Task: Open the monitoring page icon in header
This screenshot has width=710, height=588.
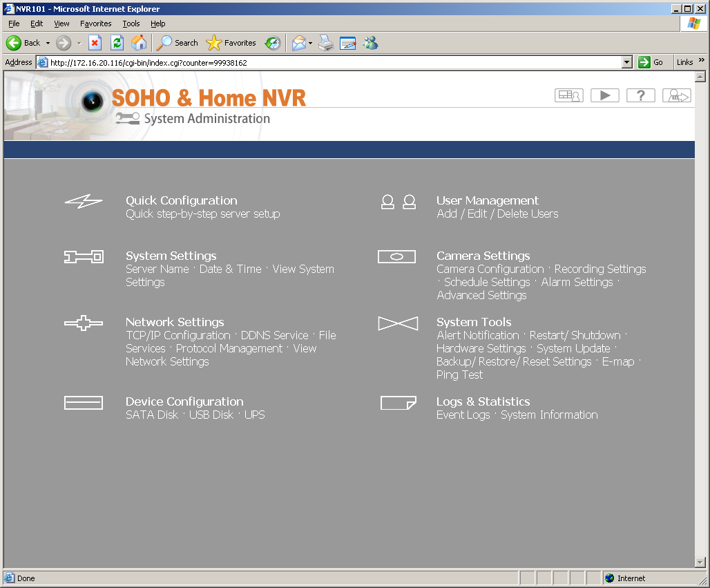Action: click(x=568, y=95)
